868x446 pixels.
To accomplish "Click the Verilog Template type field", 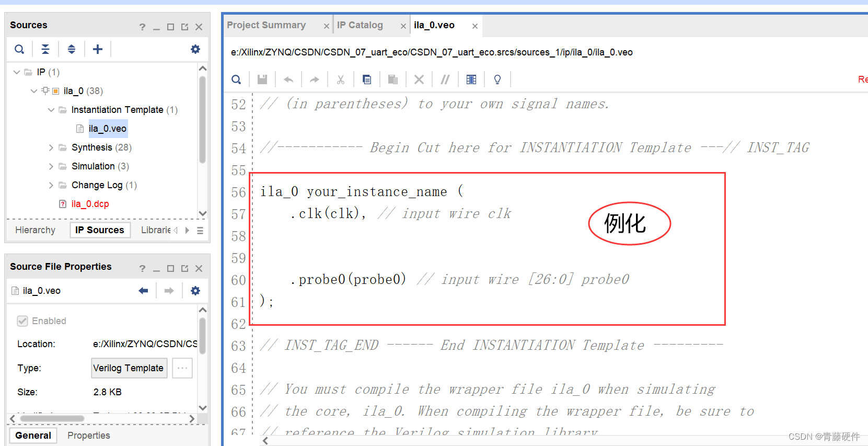I will (129, 368).
